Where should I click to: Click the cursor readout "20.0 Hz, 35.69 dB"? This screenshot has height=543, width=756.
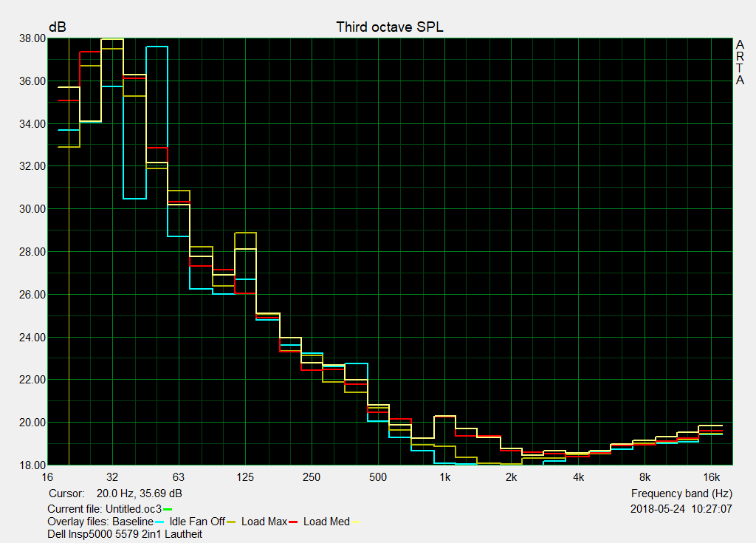point(139,494)
